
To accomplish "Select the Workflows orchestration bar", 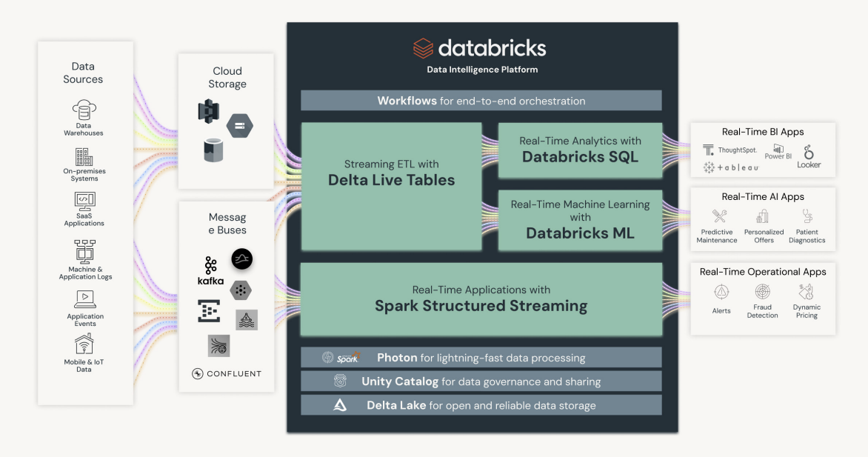I will pyautogui.click(x=481, y=100).
